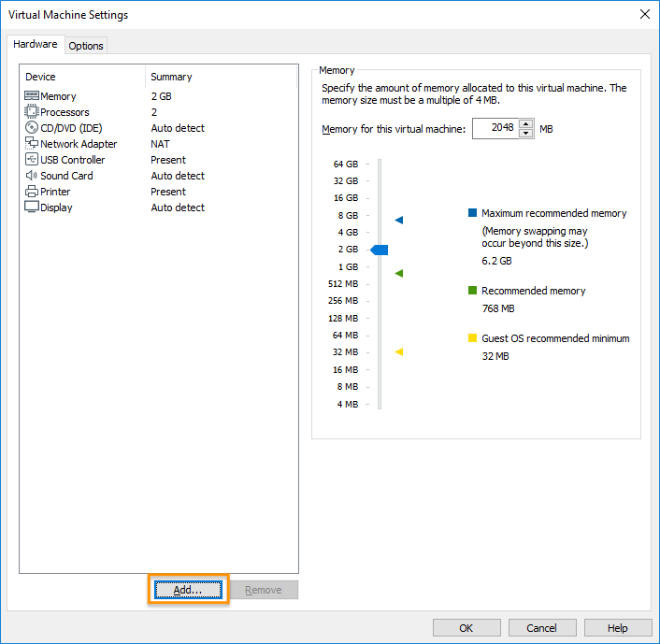This screenshot has height=644, width=660.
Task: Click the OK button
Action: click(x=466, y=627)
